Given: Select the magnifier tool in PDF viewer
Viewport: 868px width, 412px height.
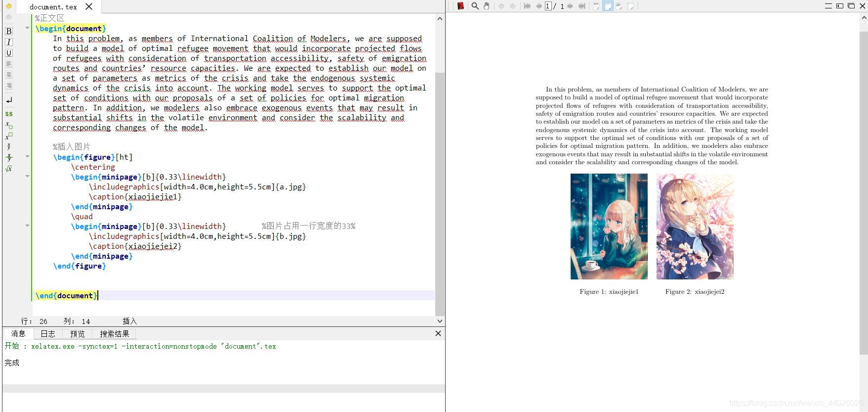Looking at the screenshot, I should click(475, 6).
